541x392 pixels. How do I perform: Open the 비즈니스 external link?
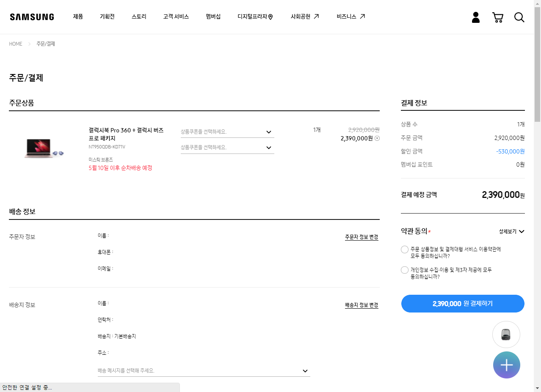351,17
